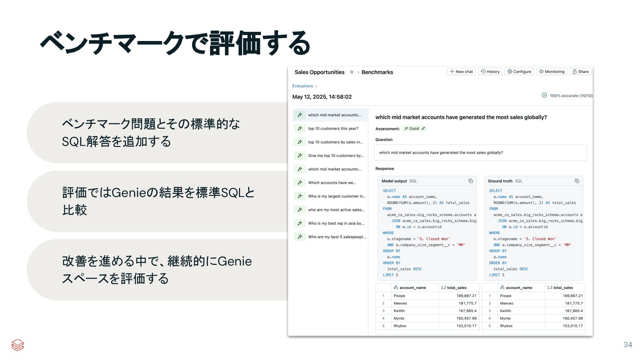This screenshot has width=644, height=363.
Task: Select 'Who is my best rep in asia by...' benchmark
Action: [x=330, y=223]
